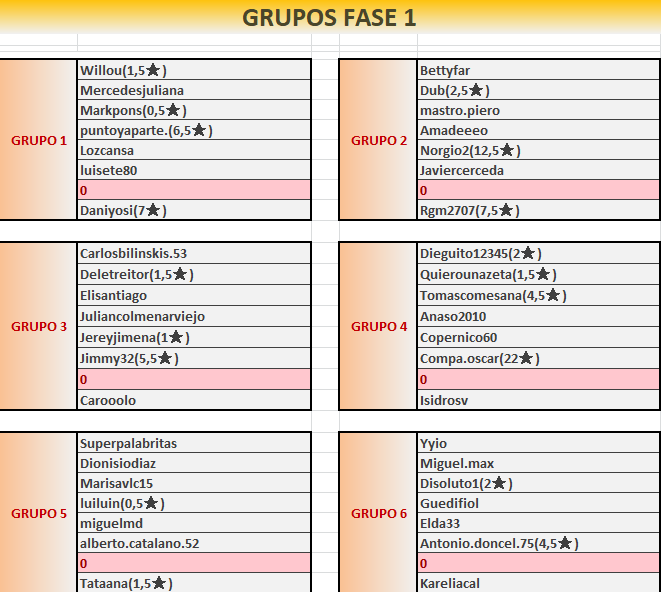Screen dimensions: 661x592
Task: Select the alberto.catalano.52 cell
Action: click(x=194, y=543)
